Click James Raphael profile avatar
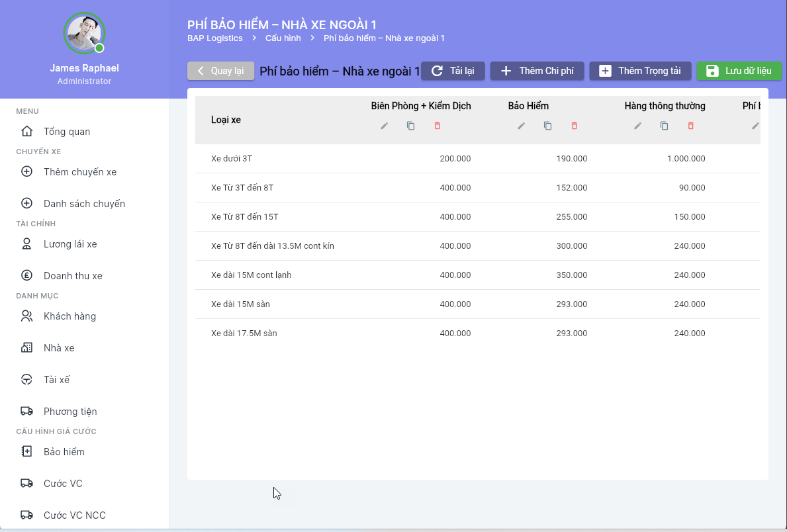The image size is (787, 532). [84, 32]
